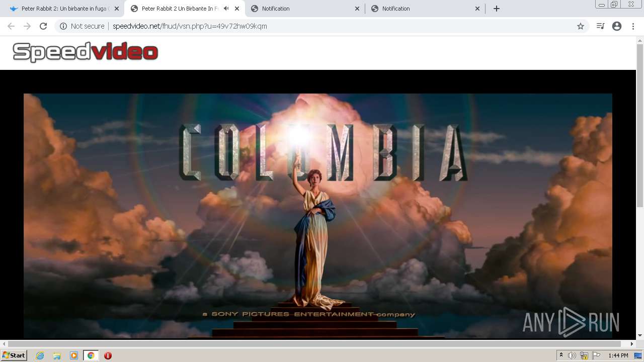Click the 1:44 PM clock

(618, 355)
